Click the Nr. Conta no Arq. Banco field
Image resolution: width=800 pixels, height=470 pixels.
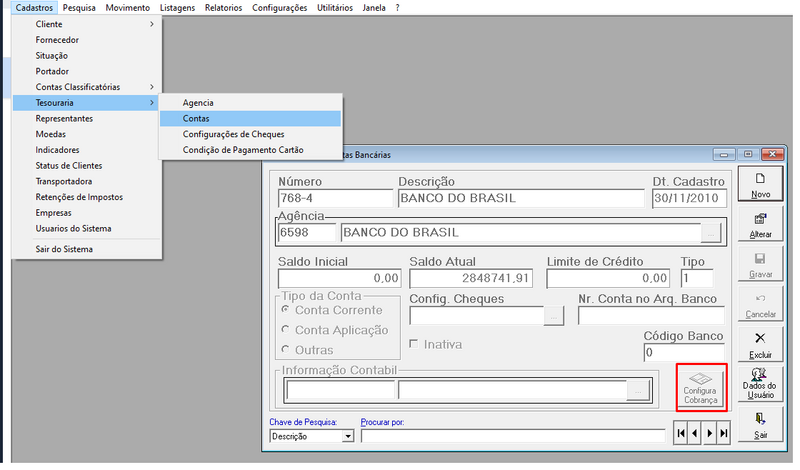[651, 316]
